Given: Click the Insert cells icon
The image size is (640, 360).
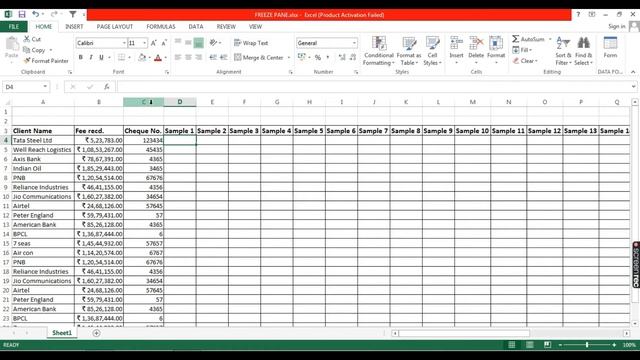Looking at the screenshot, I should [x=456, y=43].
